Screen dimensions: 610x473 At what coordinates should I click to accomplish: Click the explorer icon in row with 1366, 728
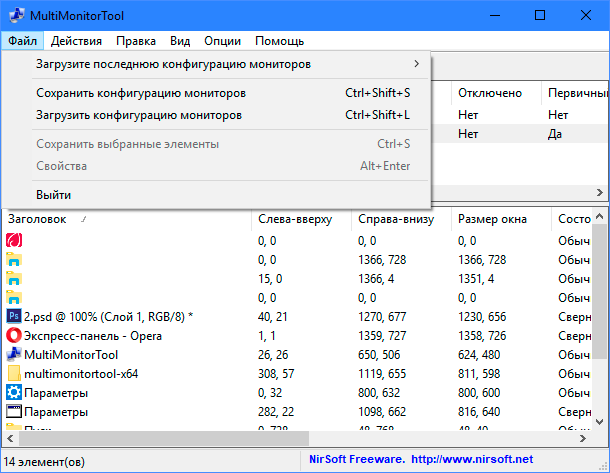coord(14,259)
